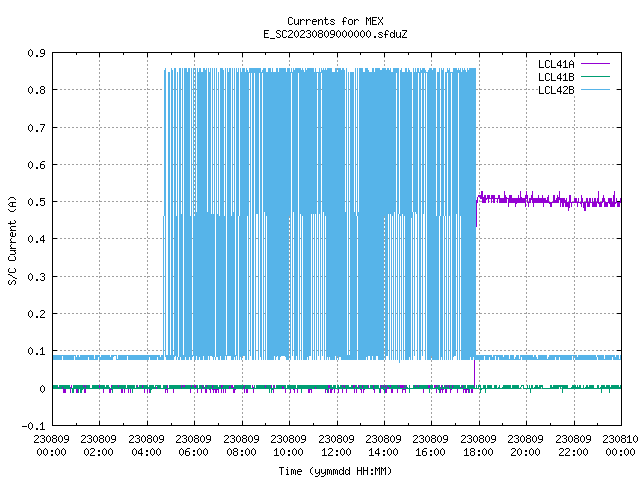640x480 pixels.
Task: Click the 0.4 y-axis tick label
Action: 37,239
